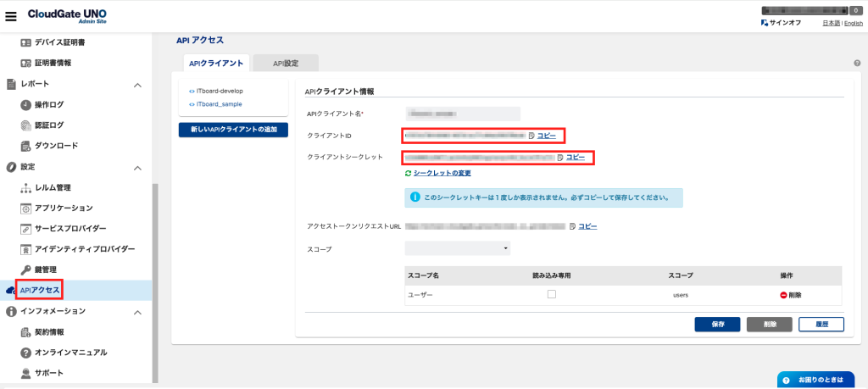The image size is (868, 389).
Task: Click the APIクライアント名 input field
Action: [463, 114]
